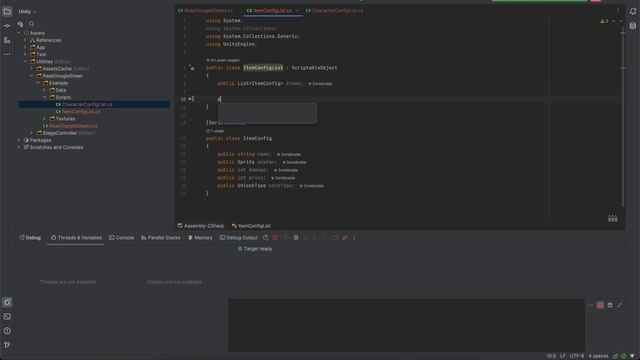Open debug toolbar more options menu
The height and width of the screenshot is (360, 640).
(354, 238)
